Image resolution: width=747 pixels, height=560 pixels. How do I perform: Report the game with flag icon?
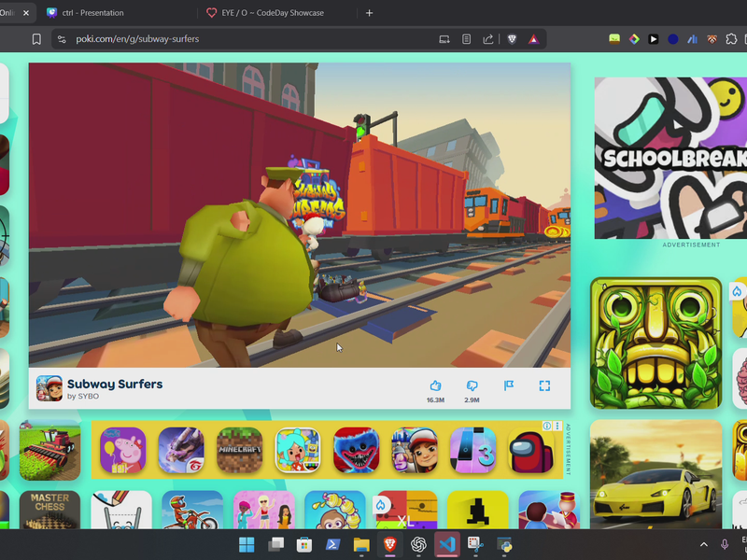click(509, 385)
